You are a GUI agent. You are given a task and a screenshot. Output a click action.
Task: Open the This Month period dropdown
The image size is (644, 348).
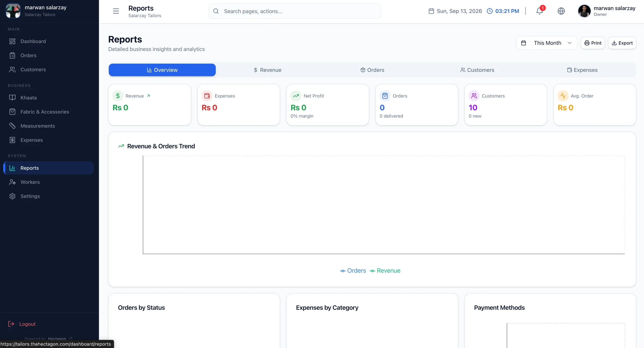[x=546, y=43]
